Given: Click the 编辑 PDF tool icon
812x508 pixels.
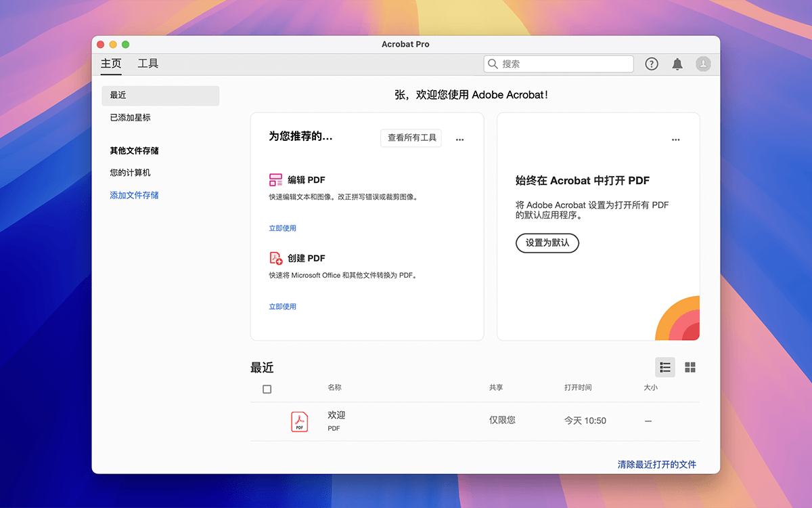Looking at the screenshot, I should point(276,180).
